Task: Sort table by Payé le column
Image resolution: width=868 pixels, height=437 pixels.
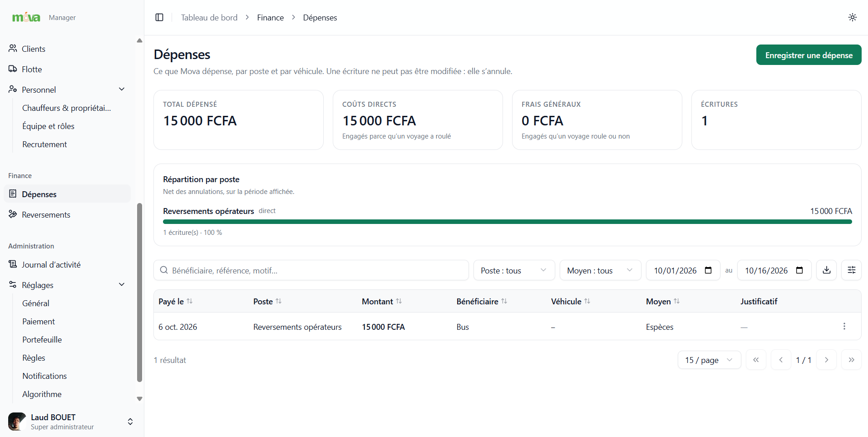Action: tap(176, 301)
